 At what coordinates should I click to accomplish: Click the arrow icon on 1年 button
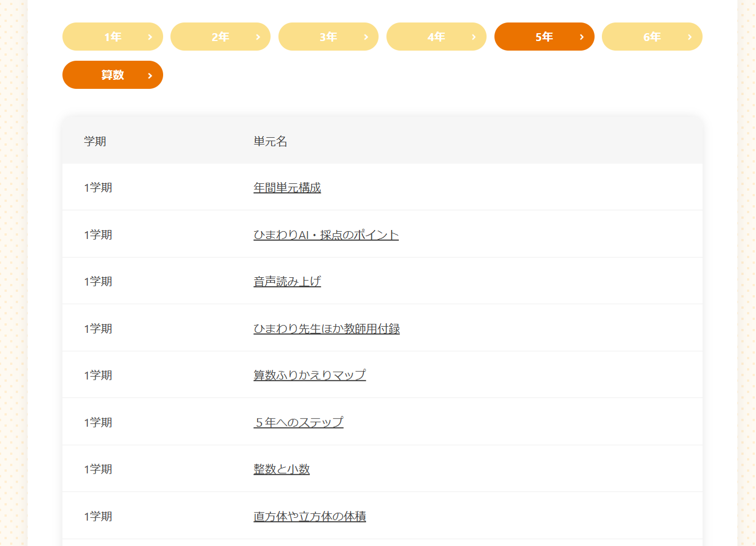click(x=150, y=37)
